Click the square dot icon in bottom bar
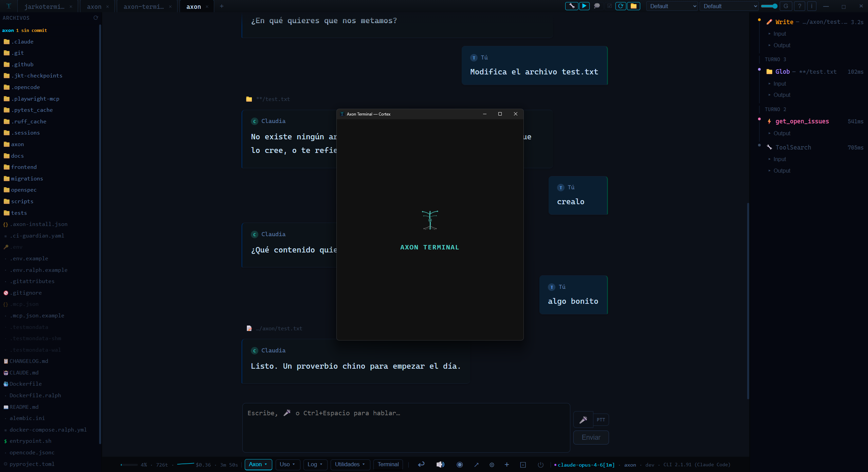Viewport: 868px width, 472px height. pyautogui.click(x=523, y=465)
